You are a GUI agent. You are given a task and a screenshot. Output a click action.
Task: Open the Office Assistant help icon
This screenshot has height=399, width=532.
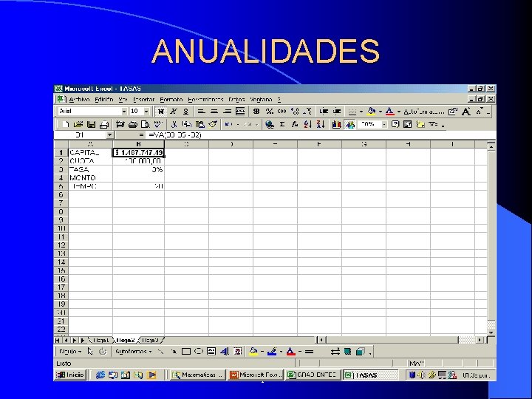[x=395, y=125]
